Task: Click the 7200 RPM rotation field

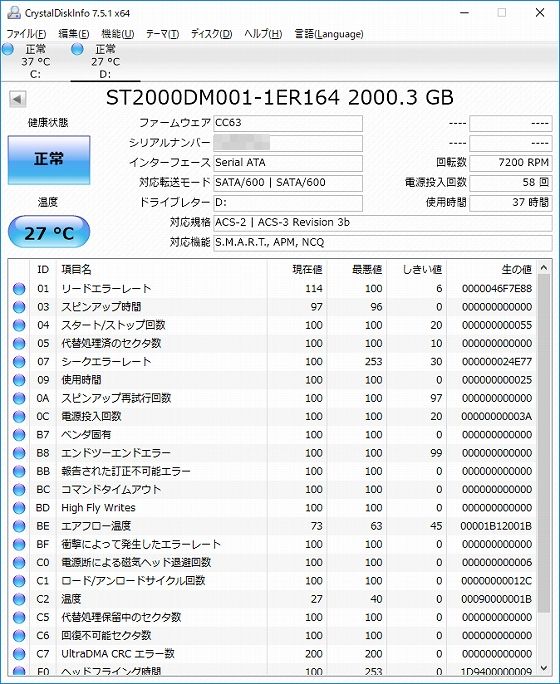Action: (x=511, y=163)
